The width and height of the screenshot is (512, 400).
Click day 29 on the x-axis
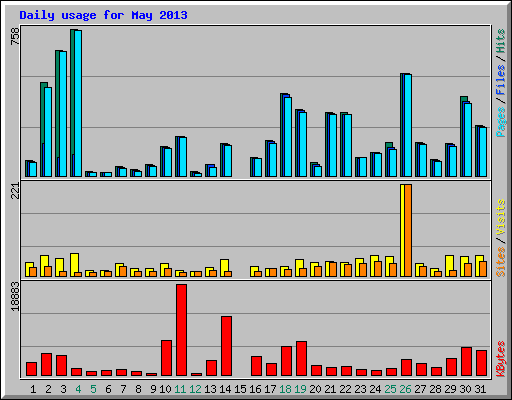pyautogui.click(x=451, y=389)
